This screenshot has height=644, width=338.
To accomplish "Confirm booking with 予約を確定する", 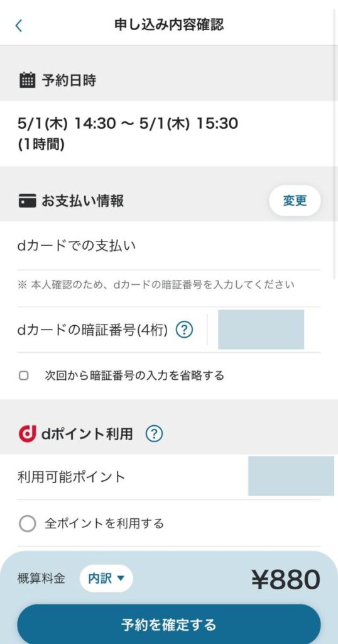I will (x=168, y=625).
